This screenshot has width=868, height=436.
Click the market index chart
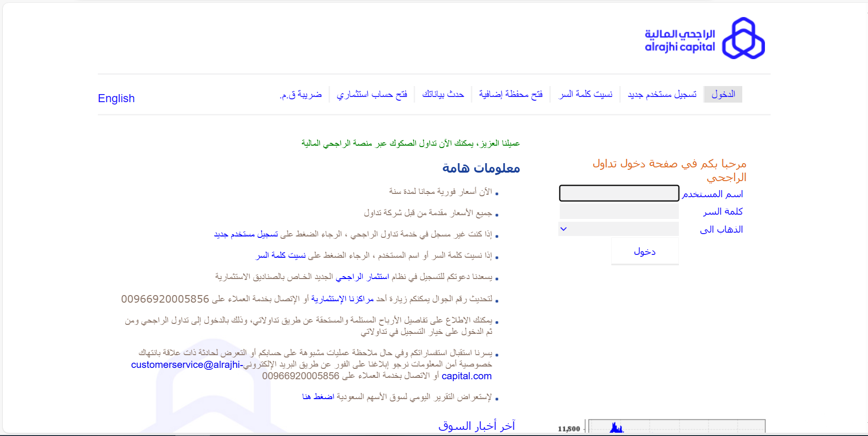pos(662,426)
